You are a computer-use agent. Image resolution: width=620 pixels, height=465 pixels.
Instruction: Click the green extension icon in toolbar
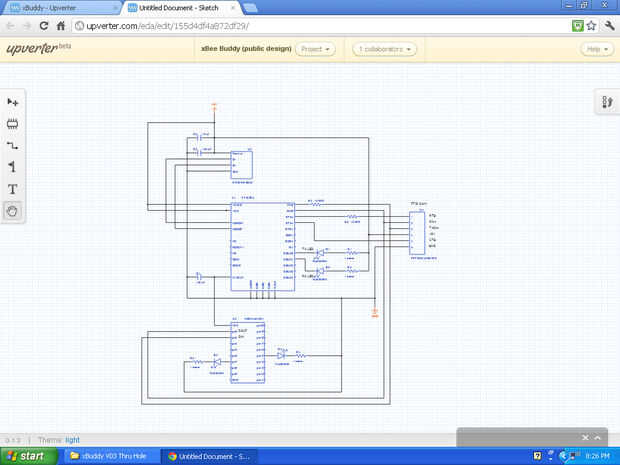point(578,26)
